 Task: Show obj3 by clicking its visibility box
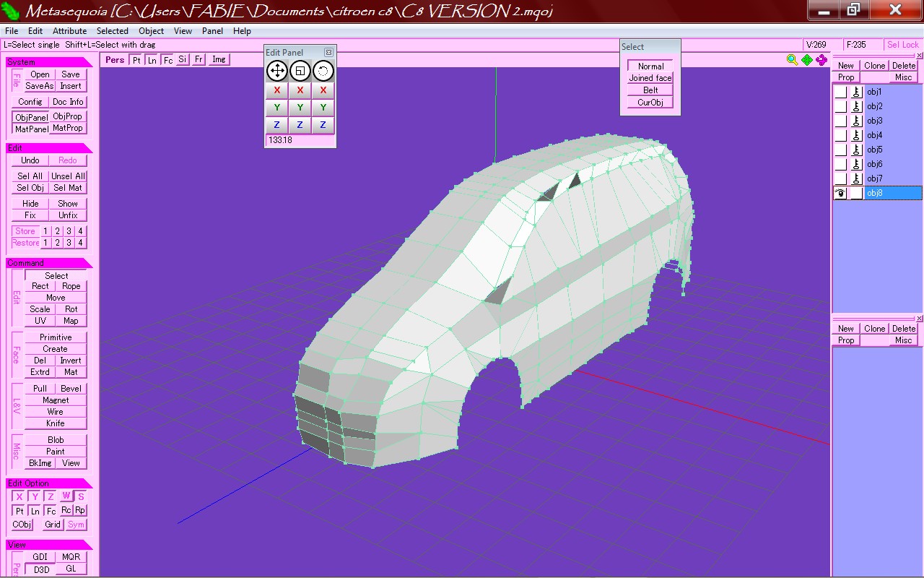tap(840, 121)
